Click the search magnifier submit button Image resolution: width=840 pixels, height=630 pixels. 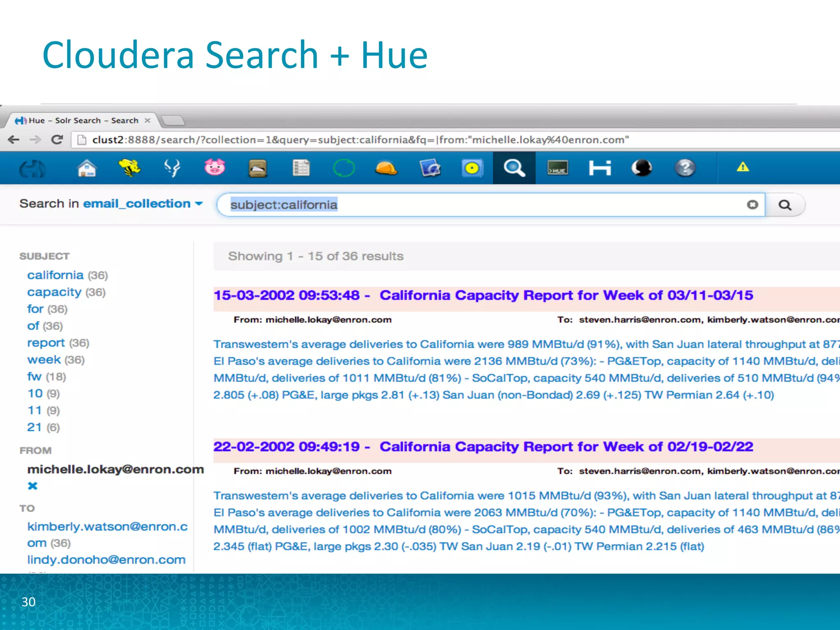pos(785,205)
